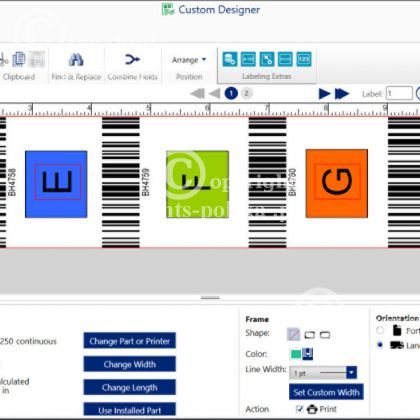Image resolution: width=420 pixels, height=420 pixels.
Task: Open Find & Replace binoculars tool
Action: coord(76,60)
